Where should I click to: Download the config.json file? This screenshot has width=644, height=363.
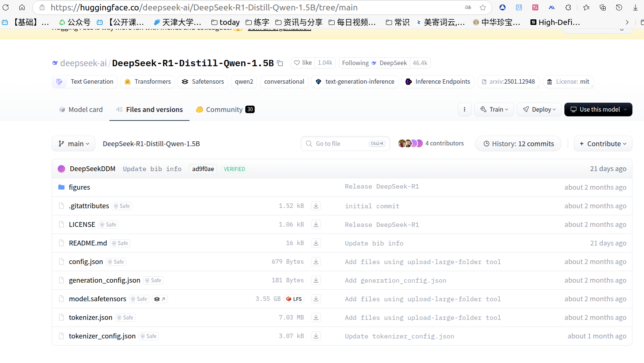coord(316,261)
